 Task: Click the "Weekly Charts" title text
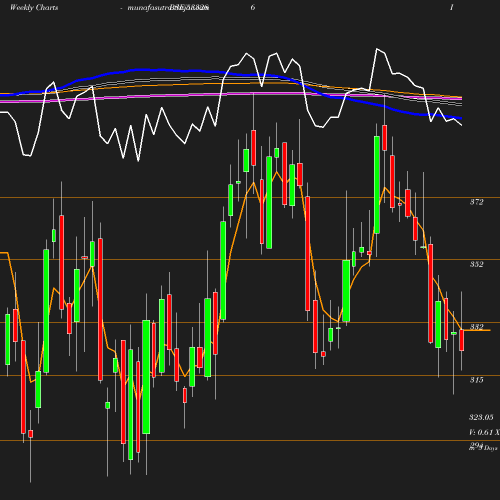[34, 8]
